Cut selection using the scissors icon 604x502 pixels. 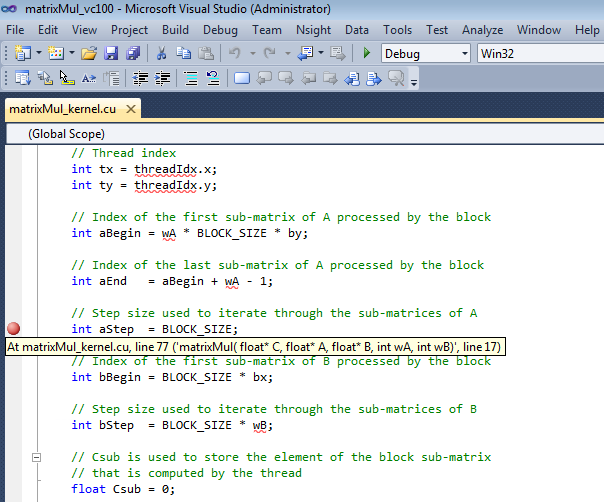pyautogui.click(x=161, y=53)
